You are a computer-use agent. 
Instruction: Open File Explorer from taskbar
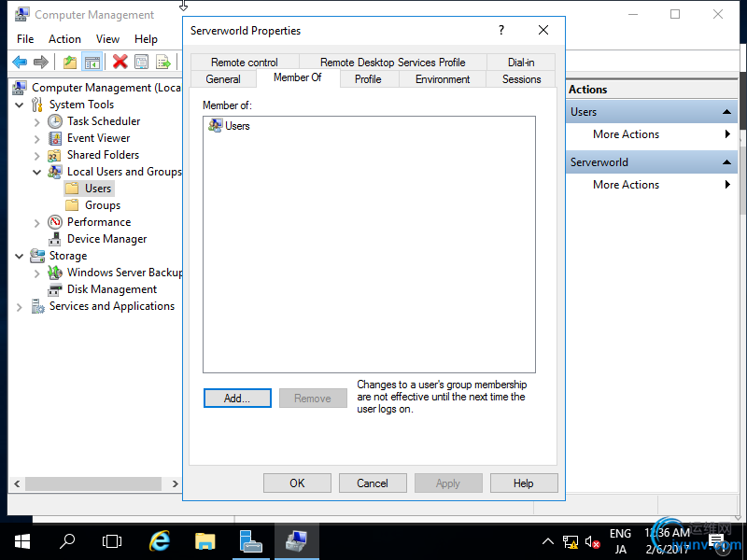pos(205,541)
